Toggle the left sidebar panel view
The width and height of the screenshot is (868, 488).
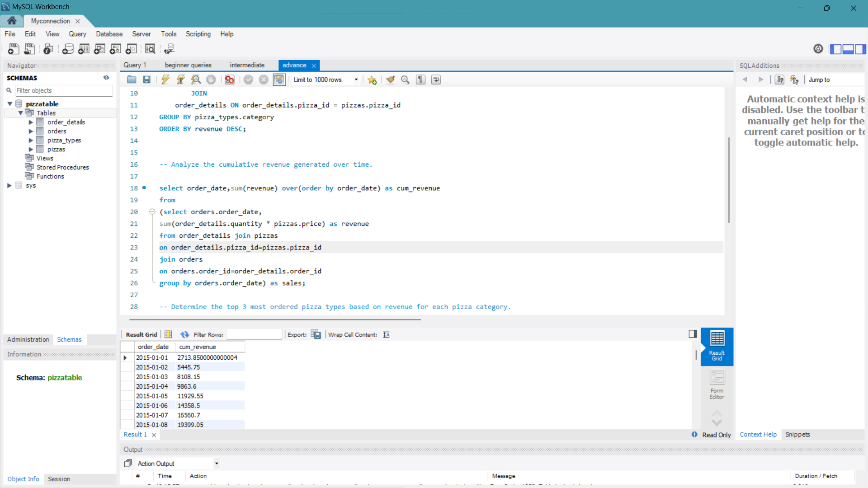(x=836, y=49)
